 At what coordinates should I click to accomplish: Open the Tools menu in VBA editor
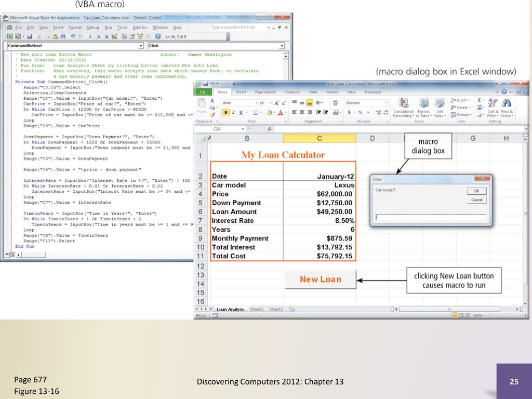122,28
